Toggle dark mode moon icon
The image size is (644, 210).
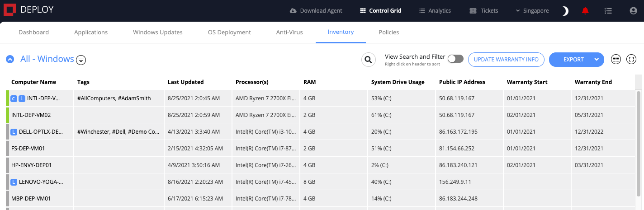click(565, 11)
